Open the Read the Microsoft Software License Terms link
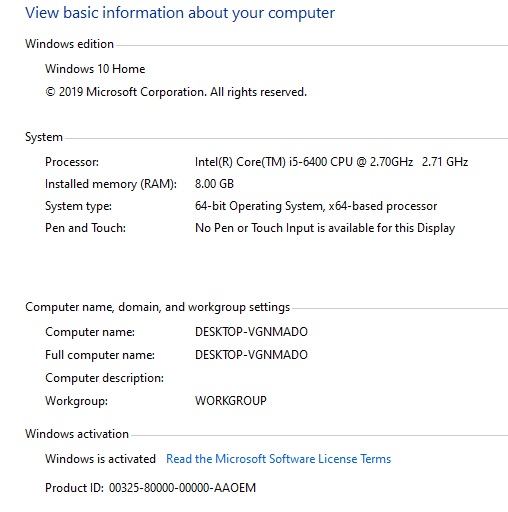The width and height of the screenshot is (508, 512). click(278, 459)
